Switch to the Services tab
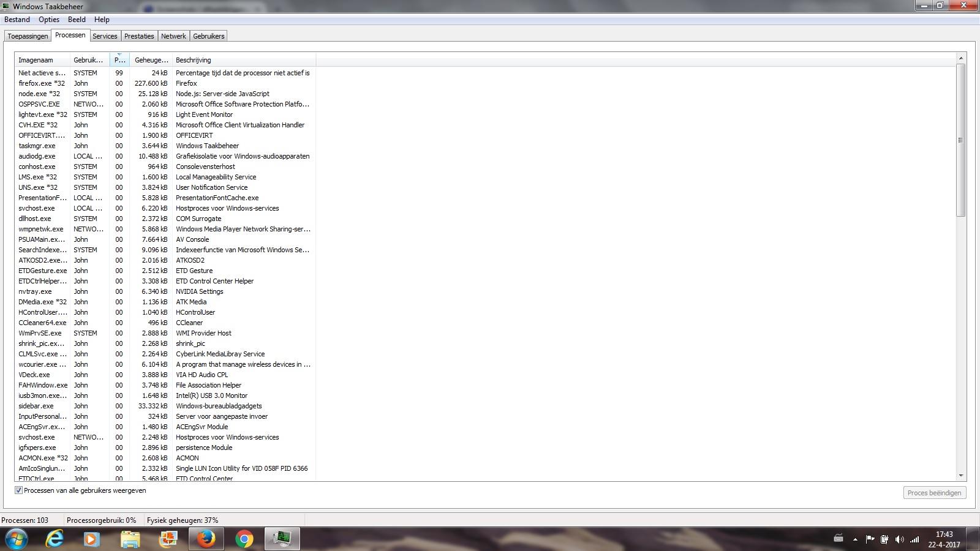The height and width of the screenshot is (551, 980). (105, 36)
